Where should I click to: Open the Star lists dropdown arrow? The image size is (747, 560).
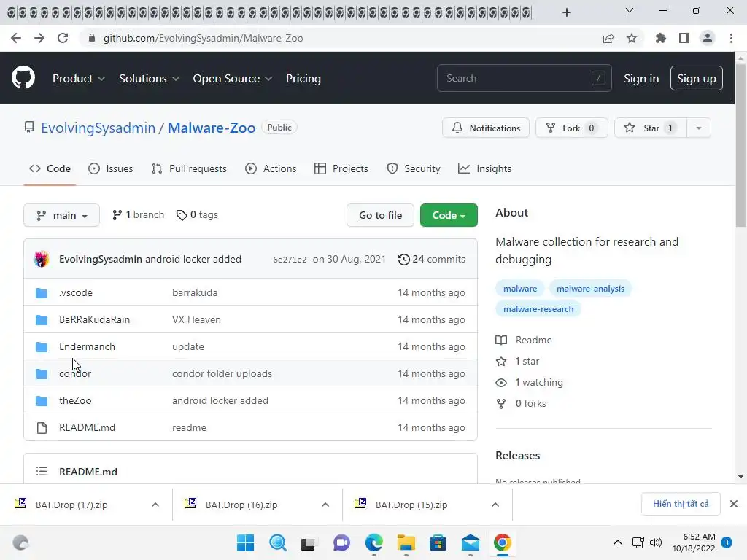click(698, 128)
